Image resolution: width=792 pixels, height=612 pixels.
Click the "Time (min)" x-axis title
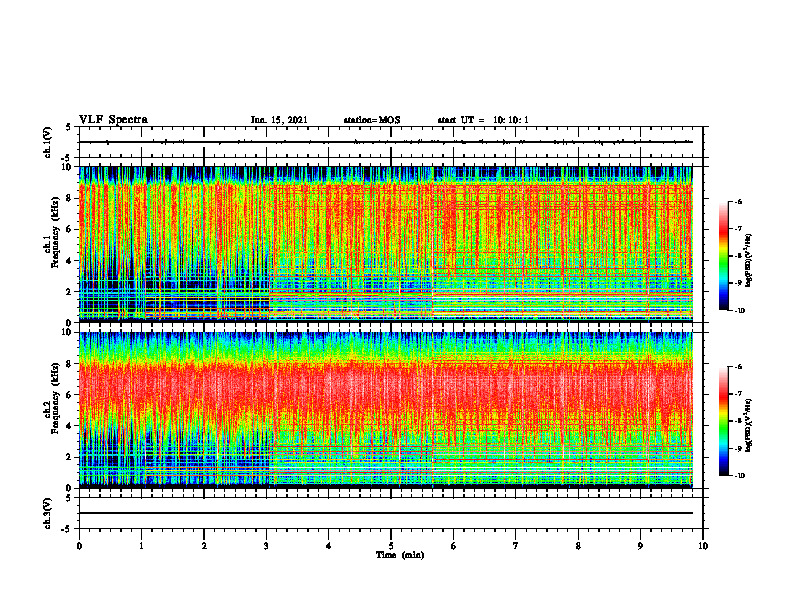[400, 555]
